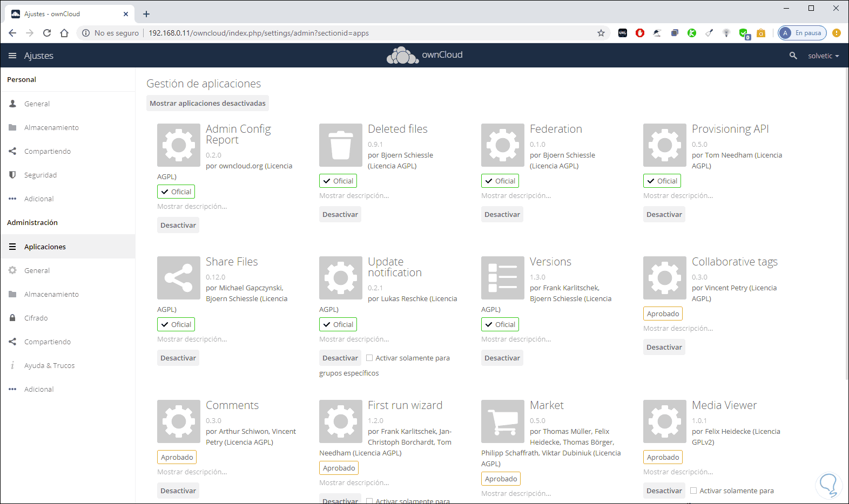This screenshot has width=849, height=504.
Task: Desactivar the Comments app
Action: tap(178, 491)
